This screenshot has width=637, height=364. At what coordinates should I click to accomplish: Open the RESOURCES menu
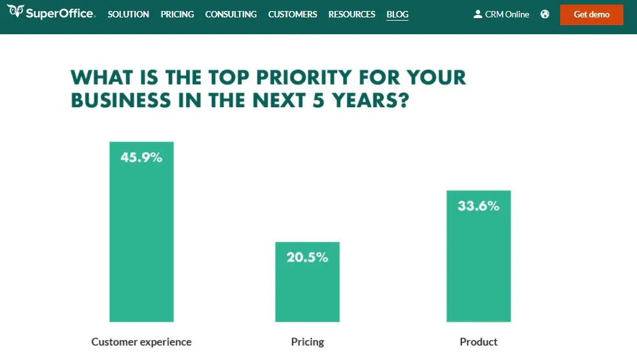[x=351, y=14]
